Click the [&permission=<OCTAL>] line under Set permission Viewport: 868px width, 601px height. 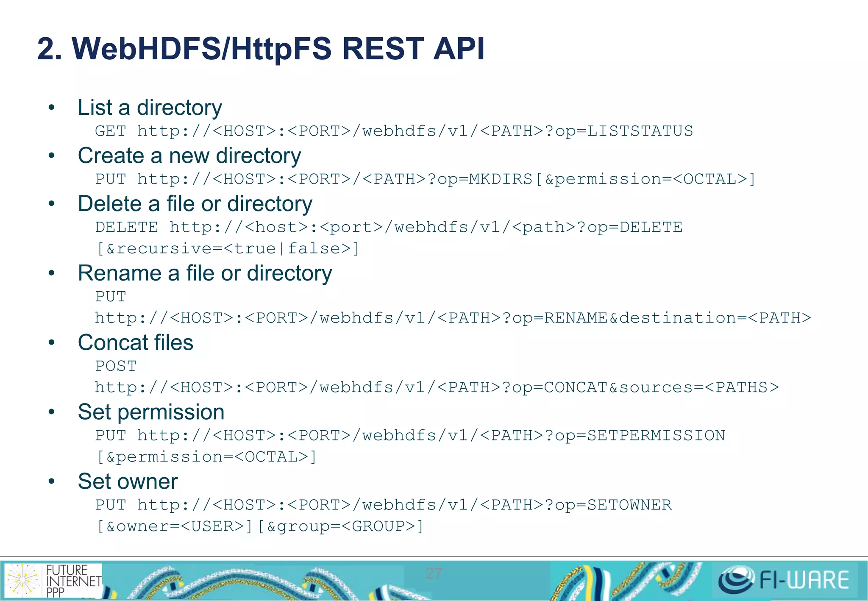(x=206, y=457)
